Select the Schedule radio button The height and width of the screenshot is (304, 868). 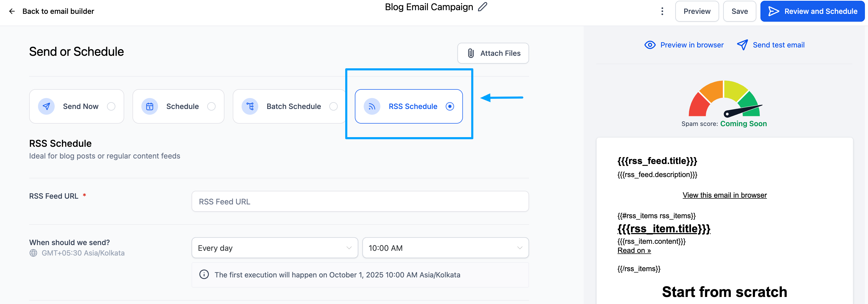(211, 107)
